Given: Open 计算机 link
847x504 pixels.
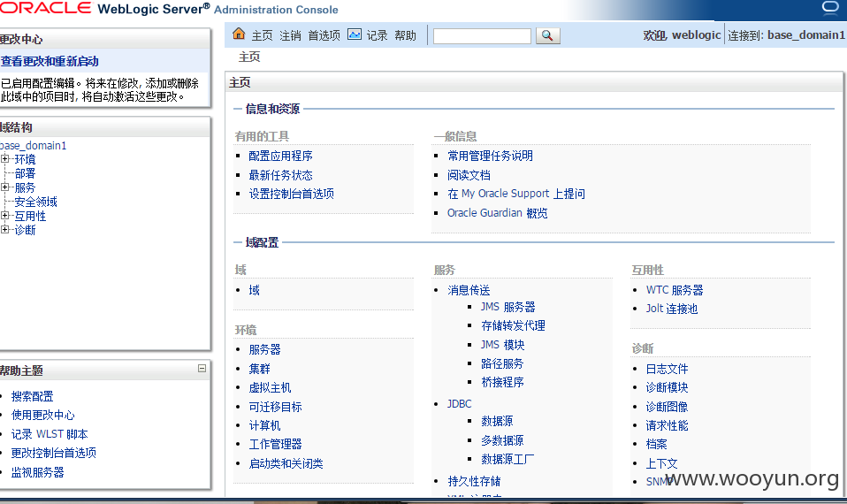Looking at the screenshot, I should tap(264, 425).
